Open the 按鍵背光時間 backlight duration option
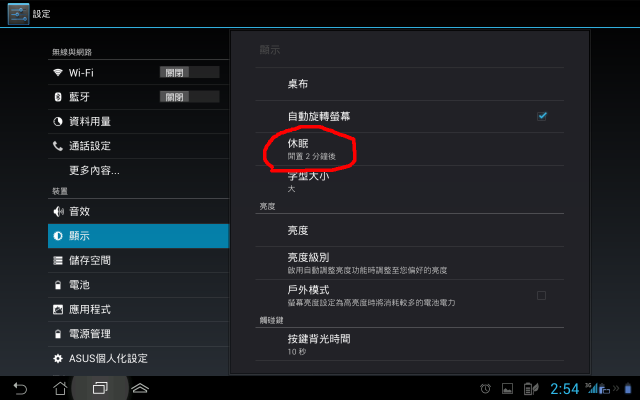 (409, 344)
